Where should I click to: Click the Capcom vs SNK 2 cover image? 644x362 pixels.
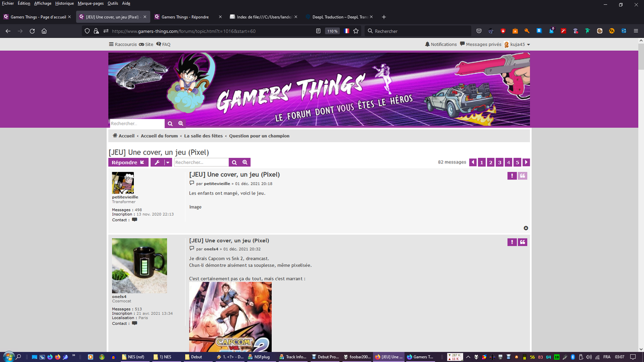pyautogui.click(x=230, y=317)
